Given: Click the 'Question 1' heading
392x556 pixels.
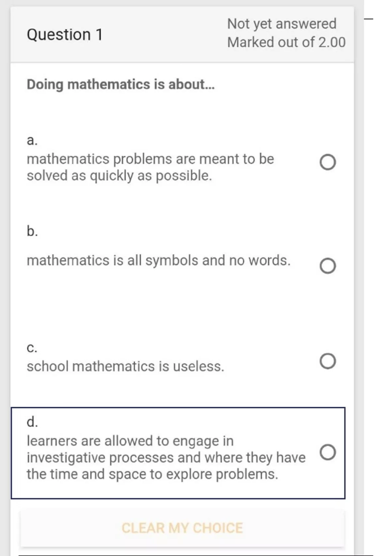Looking at the screenshot, I should pos(65,35).
